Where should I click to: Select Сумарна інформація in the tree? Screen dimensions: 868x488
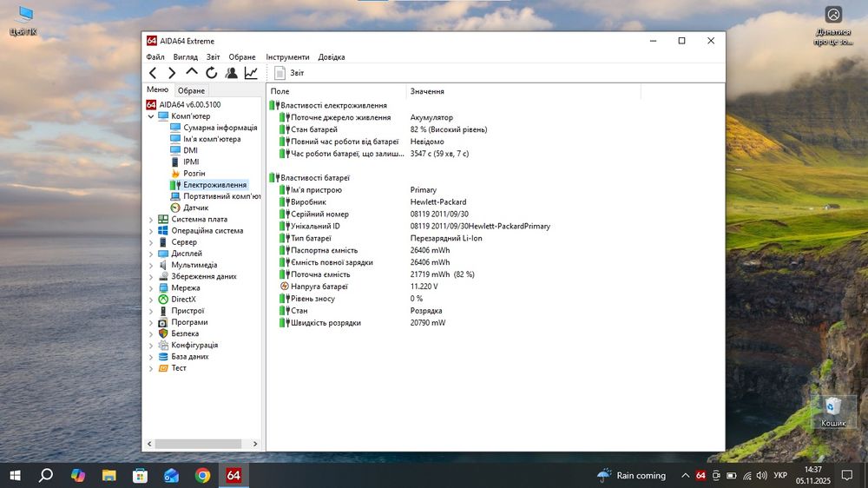point(220,128)
